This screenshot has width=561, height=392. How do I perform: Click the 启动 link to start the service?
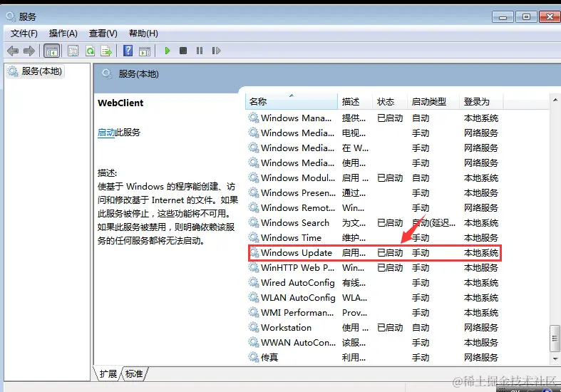pyautogui.click(x=106, y=133)
